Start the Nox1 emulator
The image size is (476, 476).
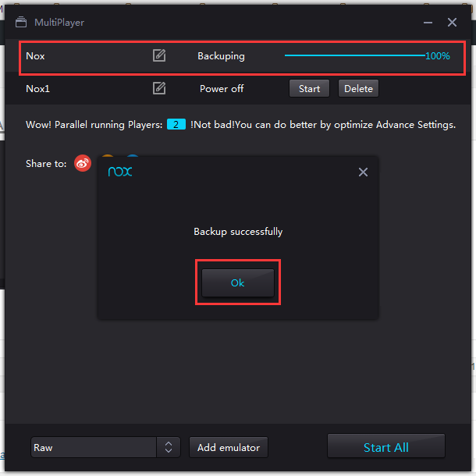309,88
